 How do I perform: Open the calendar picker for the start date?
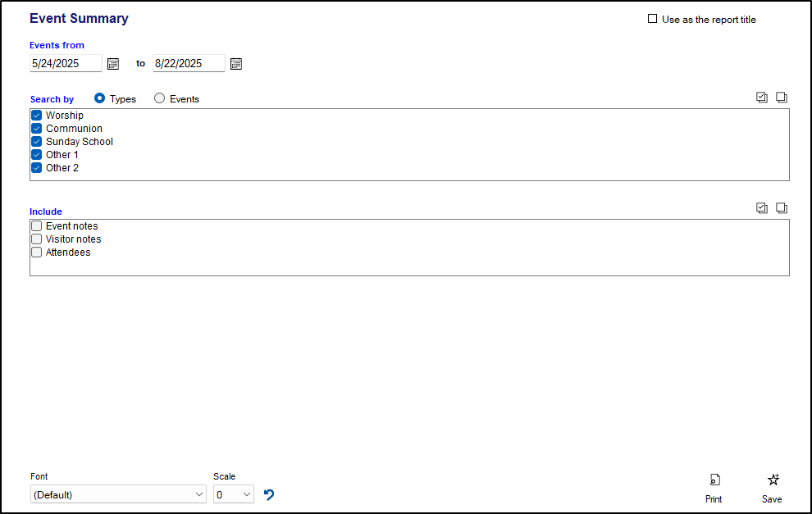112,63
